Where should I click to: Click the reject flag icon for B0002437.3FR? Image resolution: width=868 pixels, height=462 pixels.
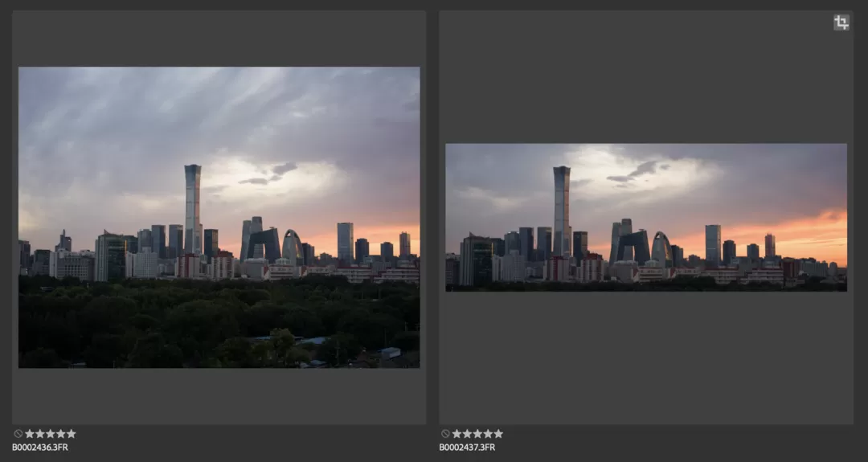[444, 434]
